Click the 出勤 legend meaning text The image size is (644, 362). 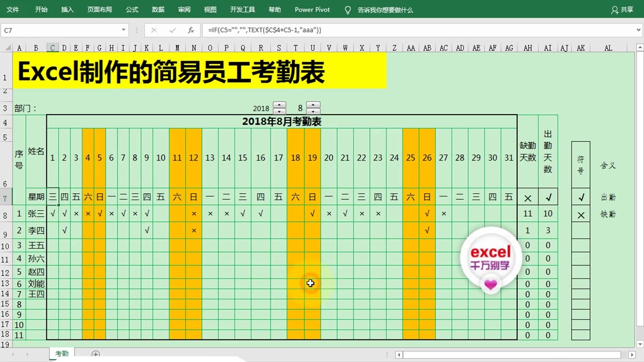point(608,198)
